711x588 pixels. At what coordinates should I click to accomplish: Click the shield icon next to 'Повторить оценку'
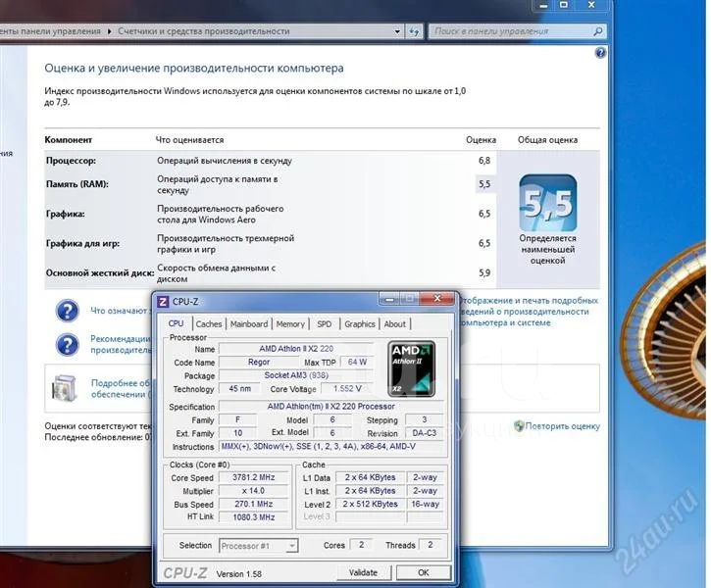point(518,426)
